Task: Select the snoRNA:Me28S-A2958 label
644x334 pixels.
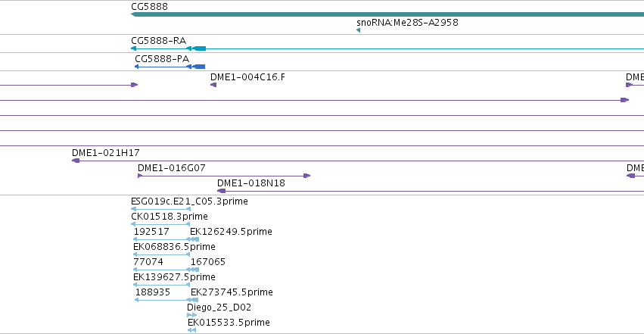Action: point(407,22)
